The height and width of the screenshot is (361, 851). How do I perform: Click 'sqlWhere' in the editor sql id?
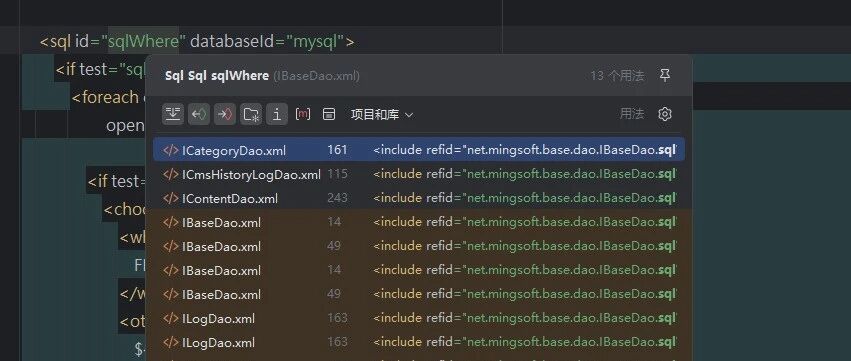(144, 41)
